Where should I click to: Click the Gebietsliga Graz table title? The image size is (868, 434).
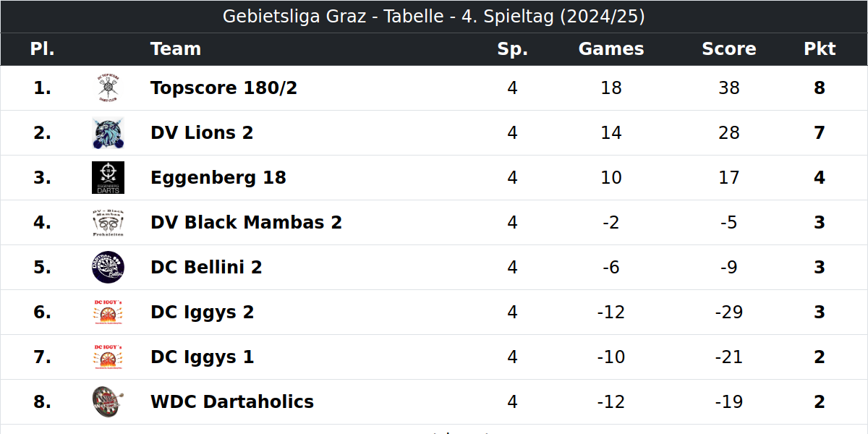click(434, 17)
